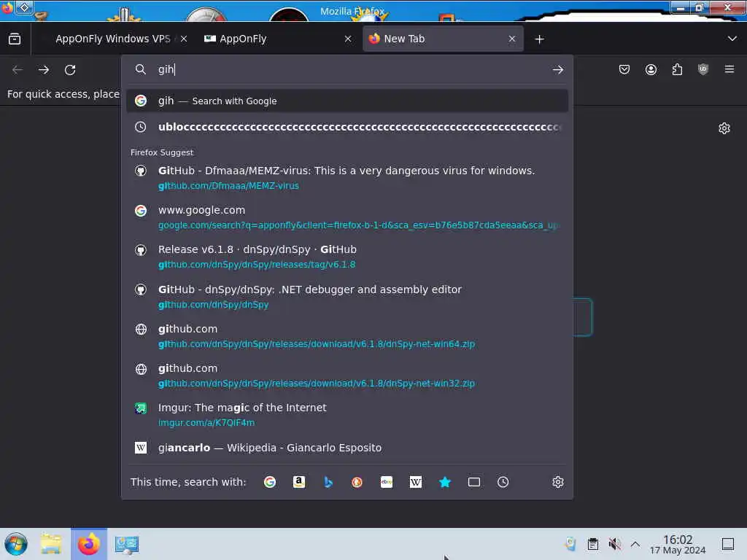The height and width of the screenshot is (560, 747).
Task: Search open tabs using the tab icon
Action: [474, 482]
